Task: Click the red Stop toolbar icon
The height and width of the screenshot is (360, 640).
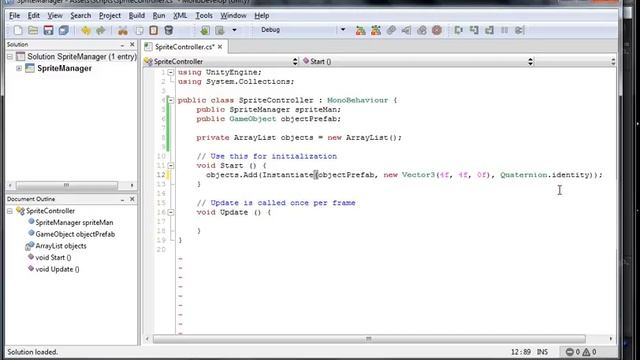Action: (437, 30)
